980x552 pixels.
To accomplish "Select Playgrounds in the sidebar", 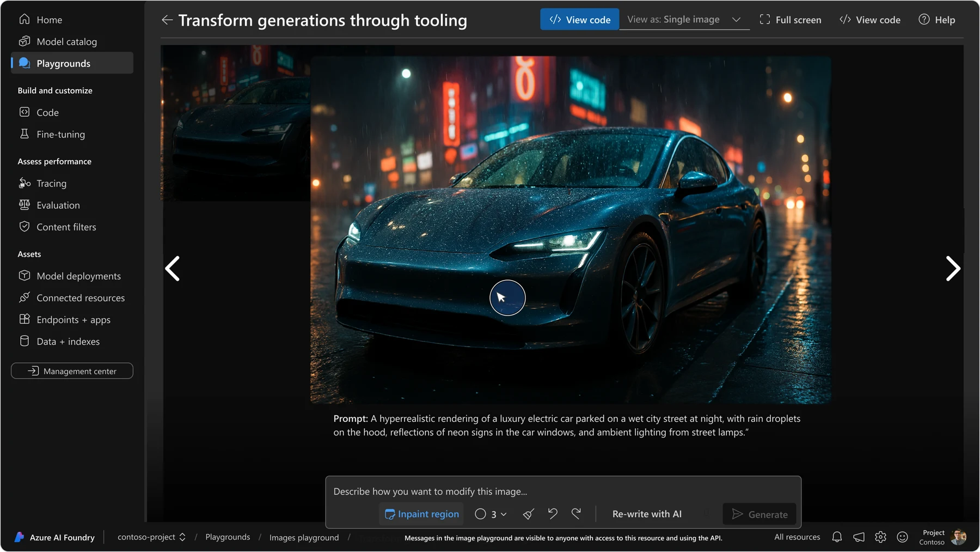I will point(72,63).
